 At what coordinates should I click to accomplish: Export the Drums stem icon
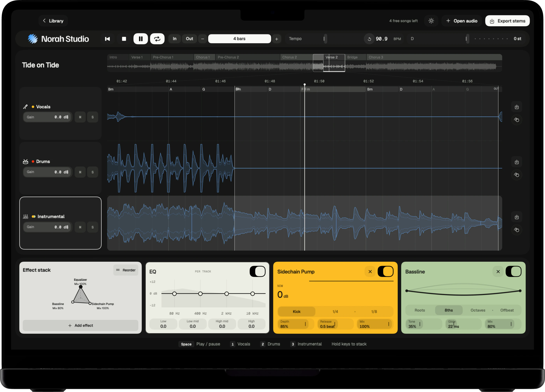click(517, 162)
